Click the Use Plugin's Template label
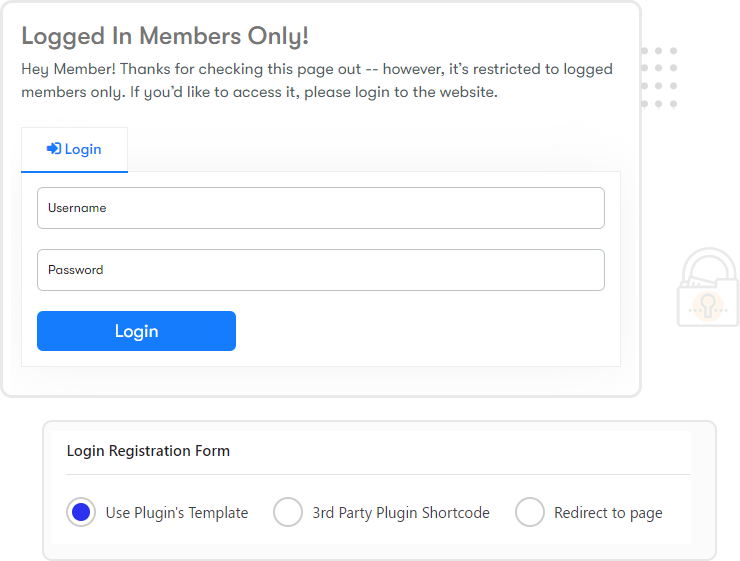 pyautogui.click(x=177, y=513)
